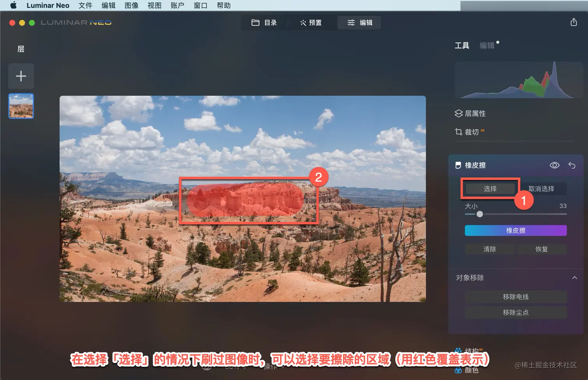Switch to the 编辑 edit tab in toolbar
This screenshot has height=380, width=588.
pyautogui.click(x=360, y=23)
